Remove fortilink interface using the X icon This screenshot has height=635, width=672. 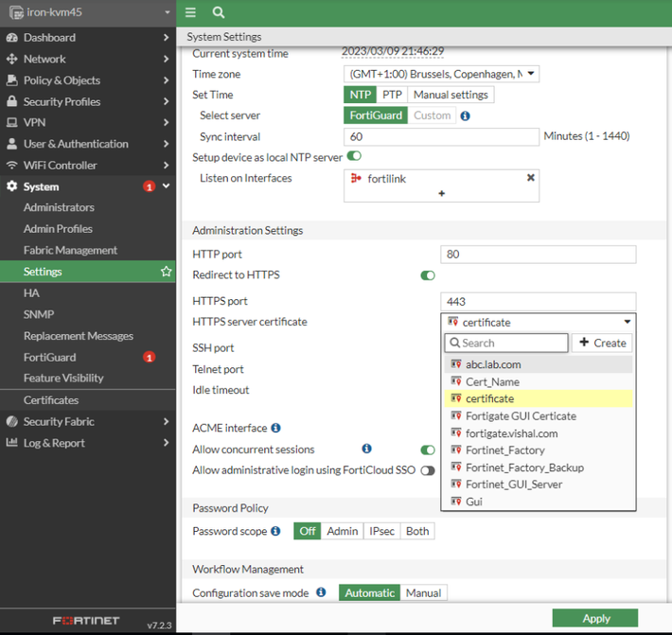pos(530,178)
